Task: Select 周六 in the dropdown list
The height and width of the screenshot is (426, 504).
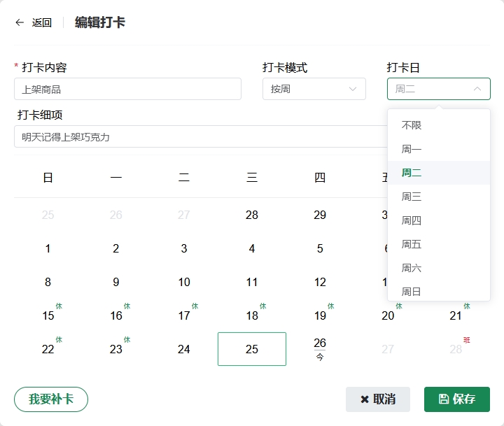Action: (x=439, y=268)
